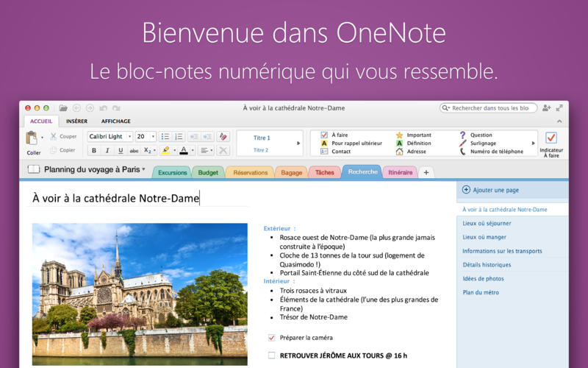Viewport: 588px width, 368px height.
Task: Open the font size 20 dropdown
Action: point(153,137)
